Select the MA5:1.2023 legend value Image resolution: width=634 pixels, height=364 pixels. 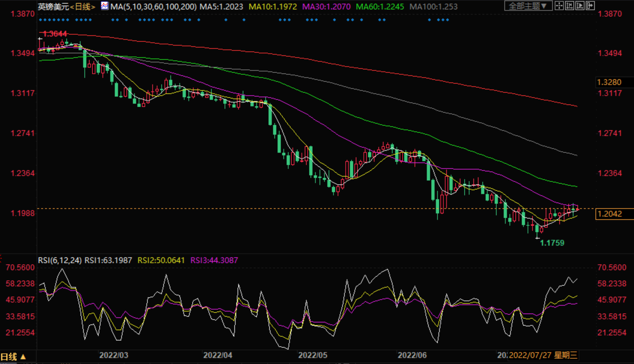(221, 6)
